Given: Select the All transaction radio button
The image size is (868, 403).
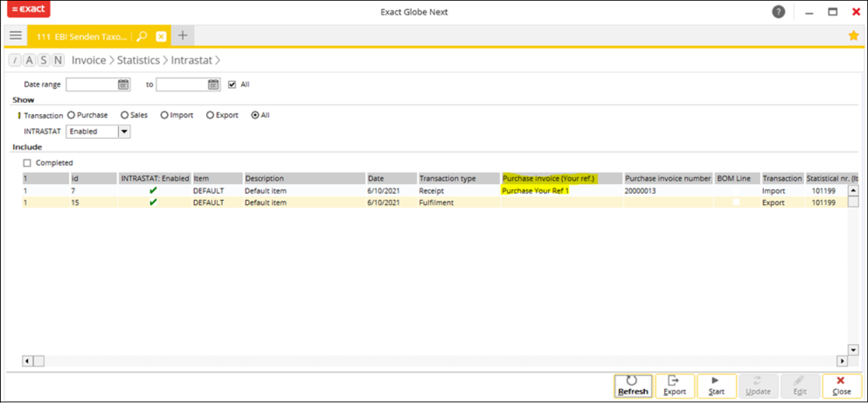Looking at the screenshot, I should coord(255,115).
